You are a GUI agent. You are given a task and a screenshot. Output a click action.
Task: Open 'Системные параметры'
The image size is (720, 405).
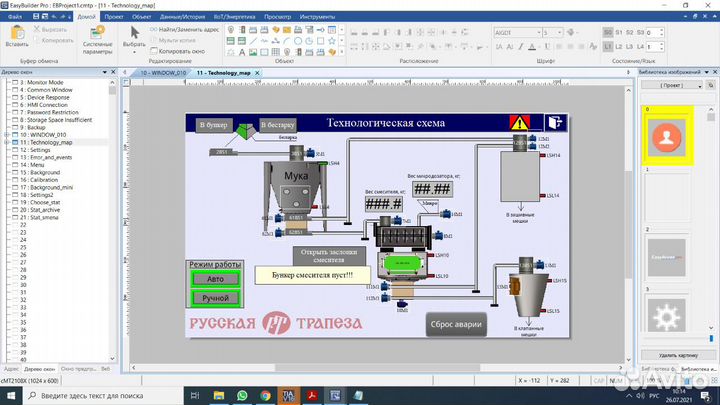97,40
